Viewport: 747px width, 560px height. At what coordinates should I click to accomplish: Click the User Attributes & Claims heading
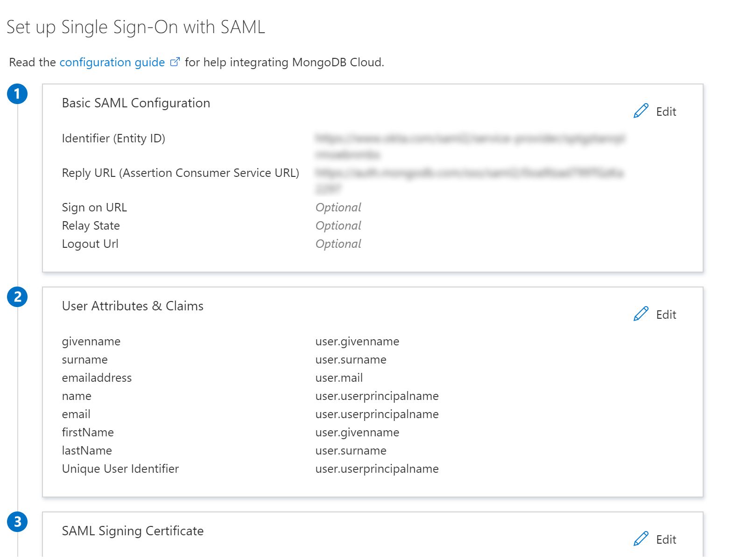pos(133,306)
